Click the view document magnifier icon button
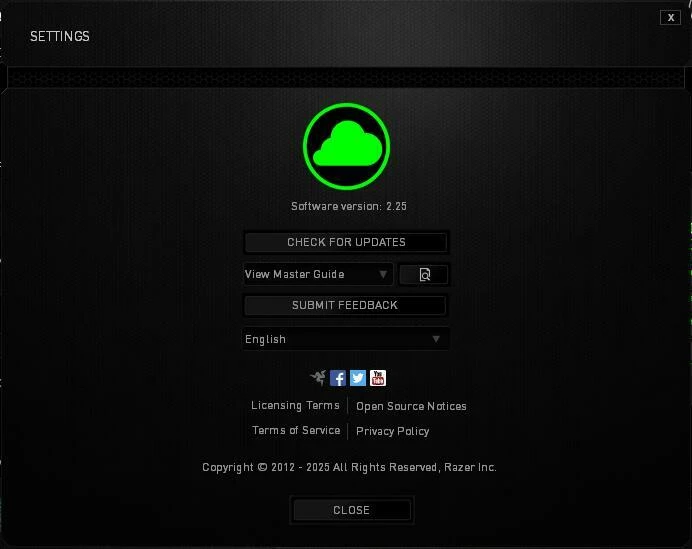The height and width of the screenshot is (549, 692). tap(424, 274)
